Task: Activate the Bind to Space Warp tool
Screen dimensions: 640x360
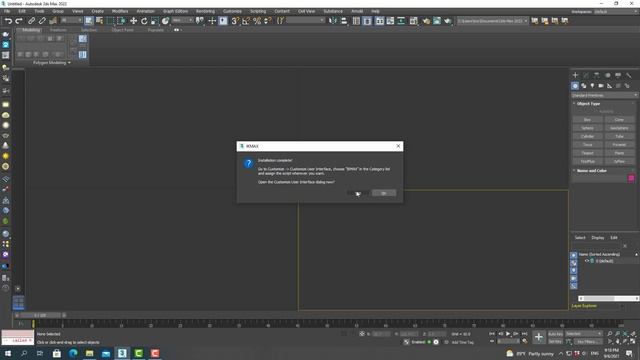Action: (x=53, y=21)
